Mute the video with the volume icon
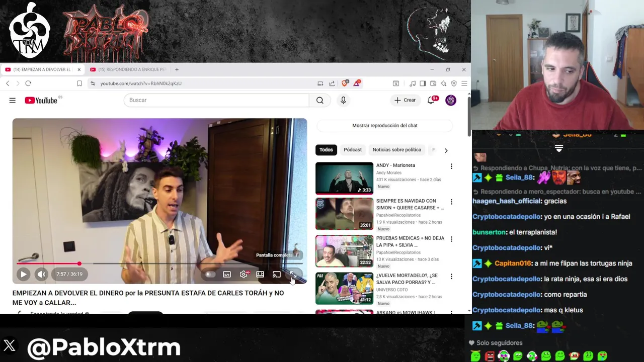Screen dimensions: 644x362 click(x=41, y=274)
